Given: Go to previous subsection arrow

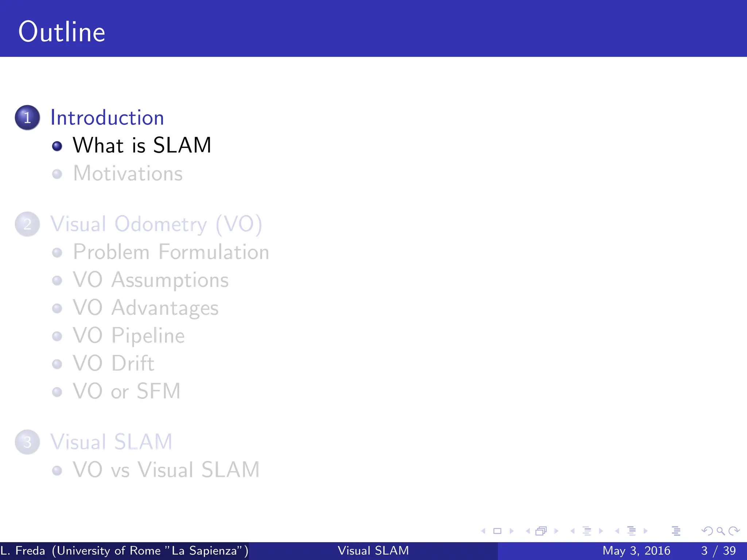Looking at the screenshot, I should click(x=572, y=531).
